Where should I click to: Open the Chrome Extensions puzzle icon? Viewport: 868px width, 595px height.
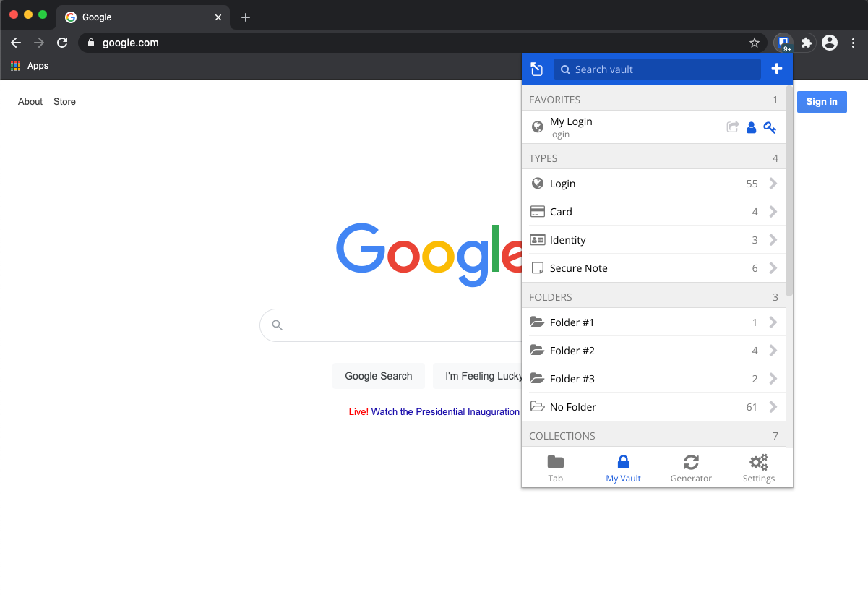click(807, 43)
